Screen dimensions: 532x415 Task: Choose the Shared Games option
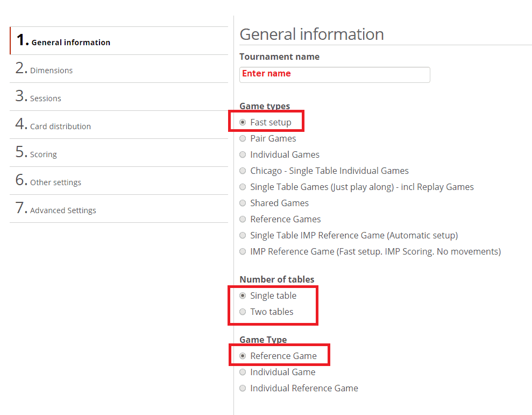243,203
